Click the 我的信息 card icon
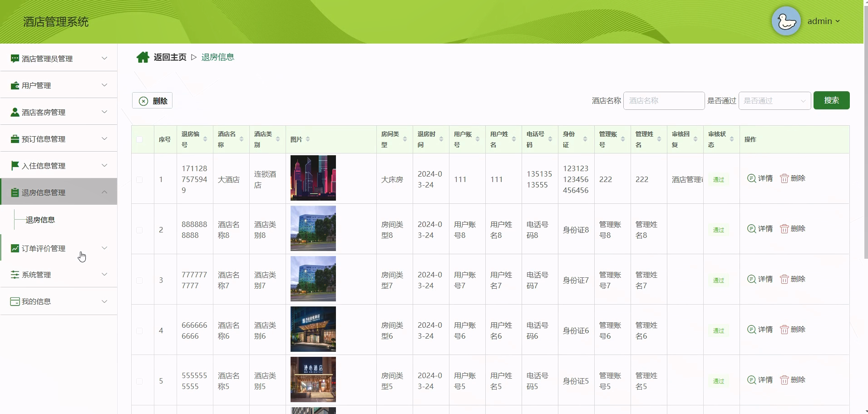This screenshot has height=414, width=868. (x=15, y=301)
